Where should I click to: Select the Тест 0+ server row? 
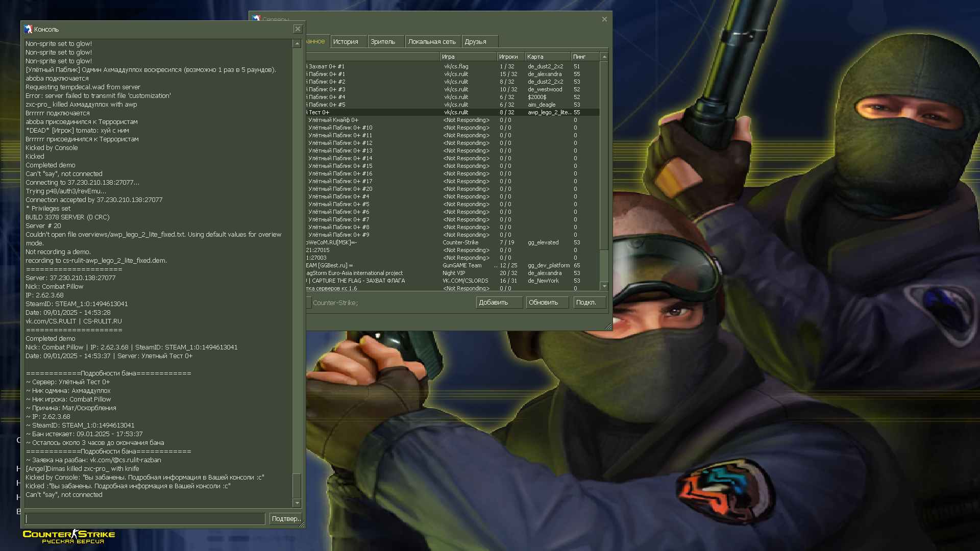tap(453, 112)
